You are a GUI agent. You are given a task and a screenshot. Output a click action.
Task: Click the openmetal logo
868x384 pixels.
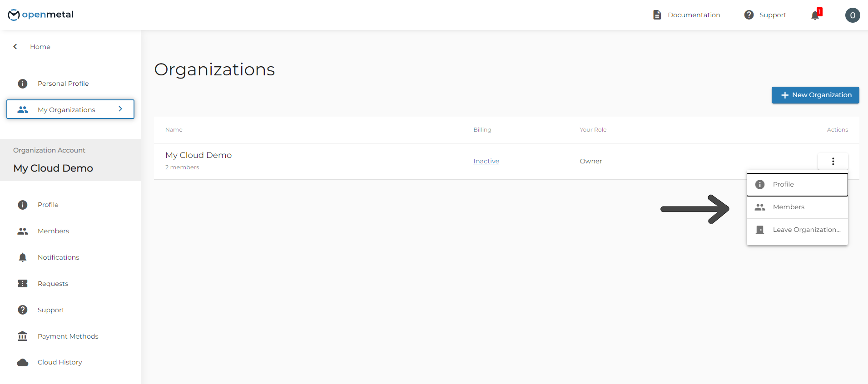coord(41,15)
